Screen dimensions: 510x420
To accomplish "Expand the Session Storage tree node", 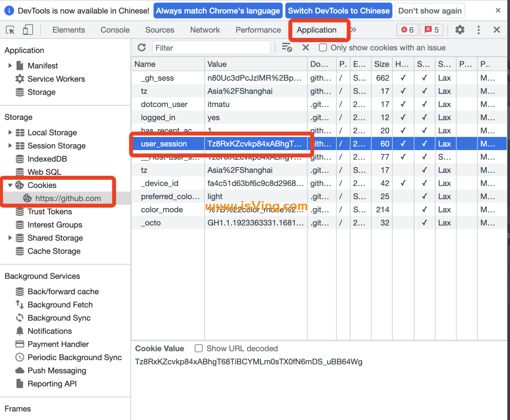I will [x=10, y=146].
